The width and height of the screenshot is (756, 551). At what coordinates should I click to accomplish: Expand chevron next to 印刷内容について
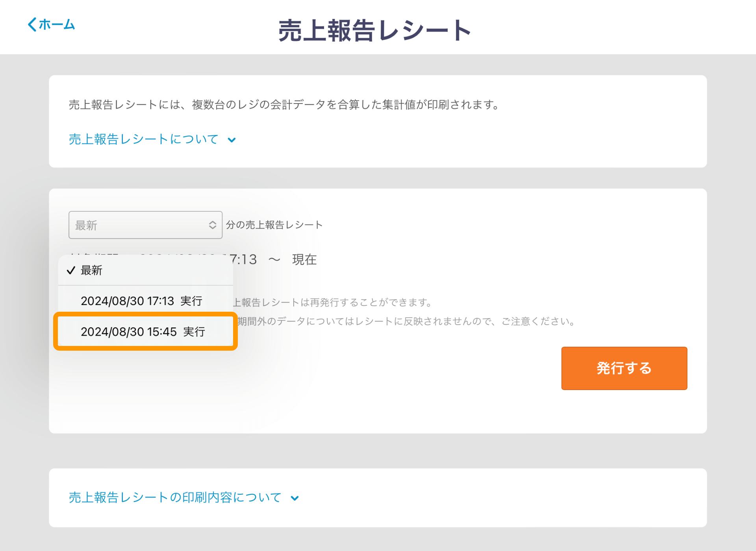pyautogui.click(x=295, y=498)
